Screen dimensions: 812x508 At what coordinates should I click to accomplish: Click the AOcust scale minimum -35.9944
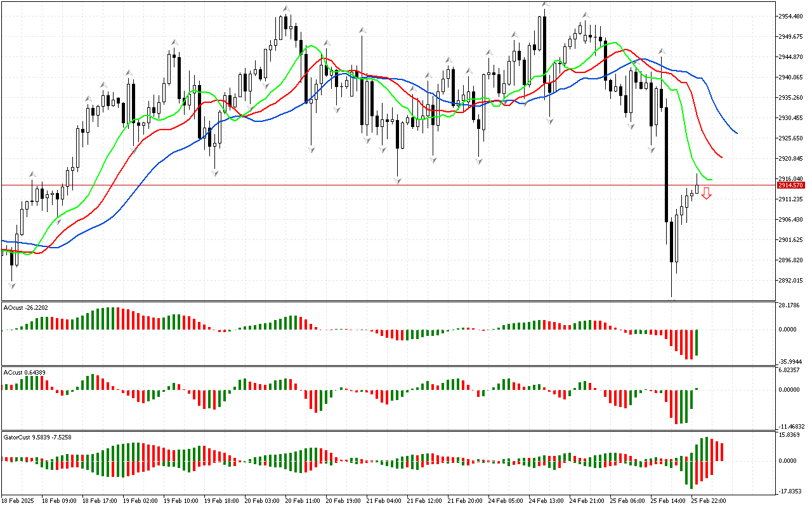coord(791,361)
